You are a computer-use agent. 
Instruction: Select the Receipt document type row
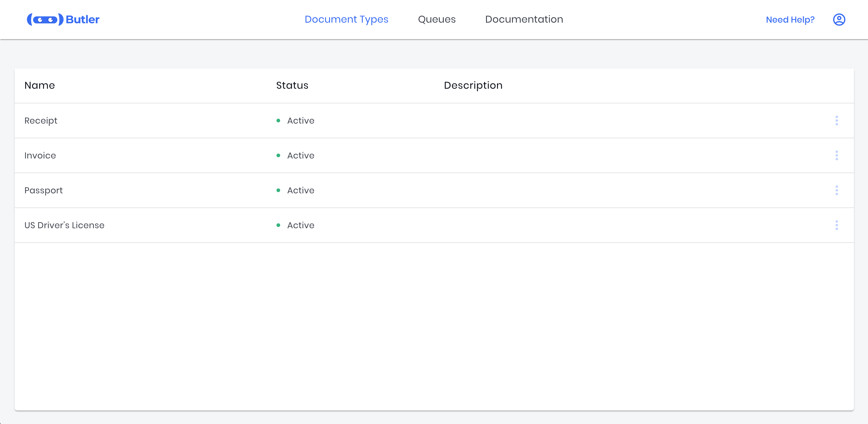[434, 121]
